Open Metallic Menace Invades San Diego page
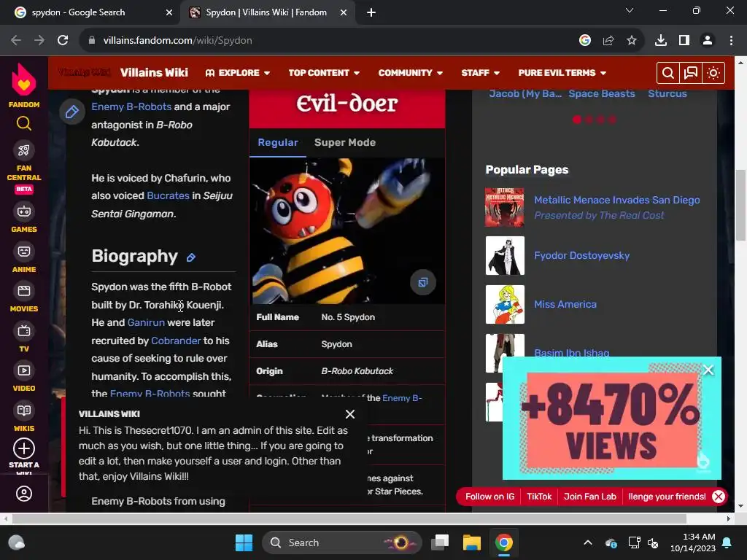This screenshot has height=560, width=747. [x=617, y=200]
